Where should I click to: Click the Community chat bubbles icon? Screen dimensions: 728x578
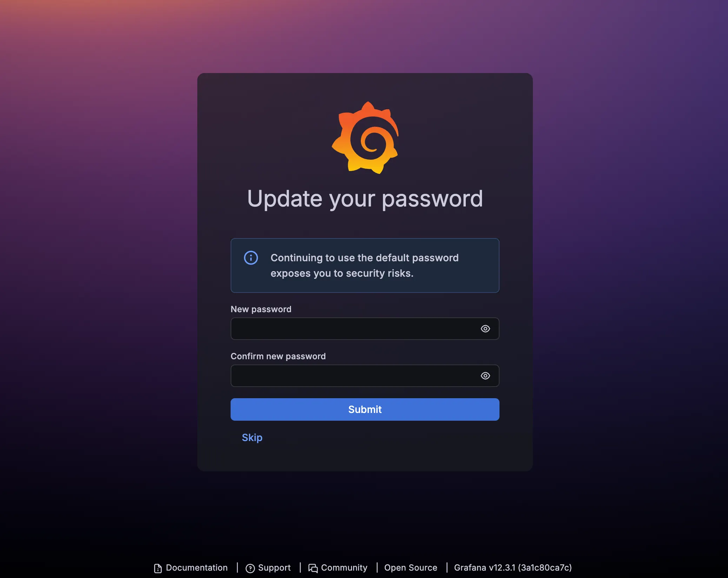[313, 568]
